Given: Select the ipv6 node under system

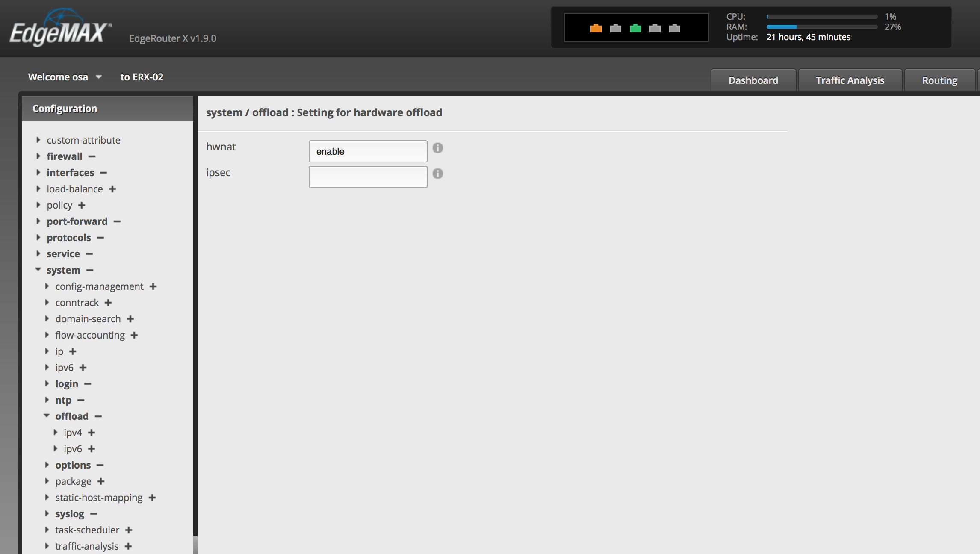Looking at the screenshot, I should [64, 368].
